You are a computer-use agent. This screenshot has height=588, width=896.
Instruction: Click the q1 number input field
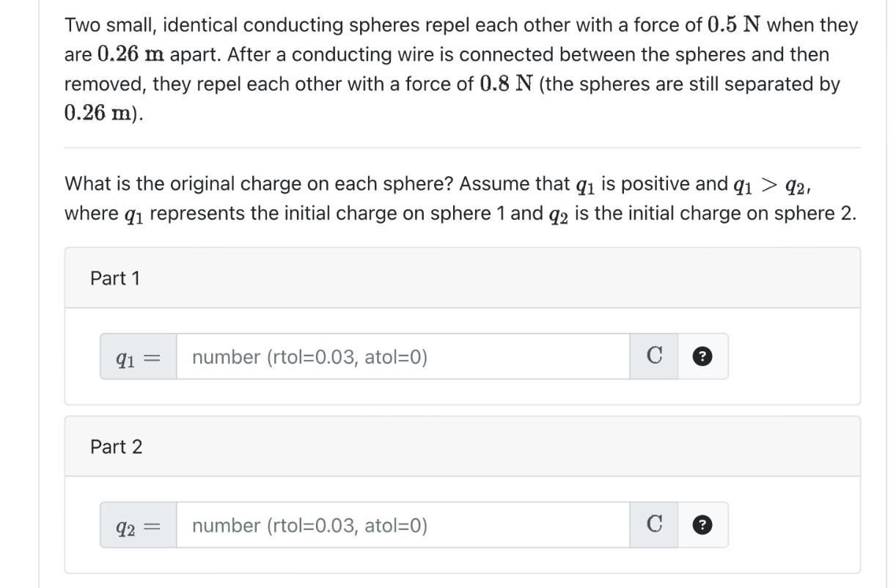tap(403, 357)
